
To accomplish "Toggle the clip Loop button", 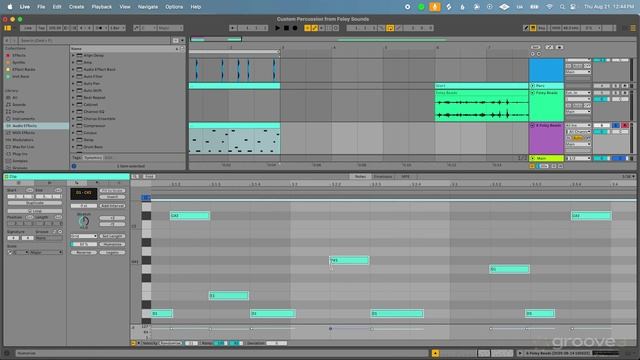I will pos(35,211).
